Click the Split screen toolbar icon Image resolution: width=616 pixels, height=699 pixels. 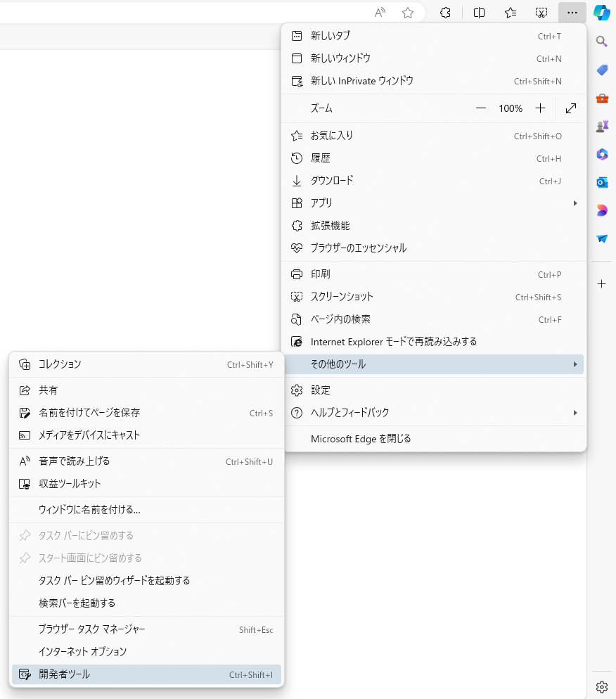point(479,13)
